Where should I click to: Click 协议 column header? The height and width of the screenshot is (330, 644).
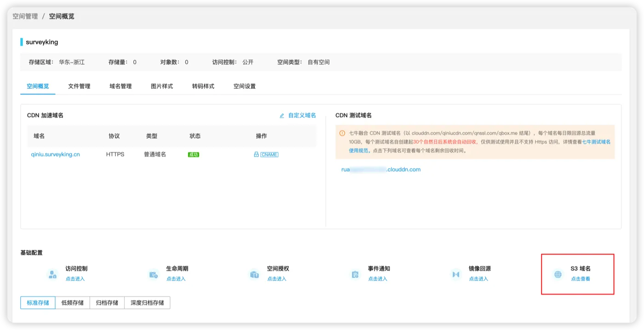pyautogui.click(x=114, y=136)
